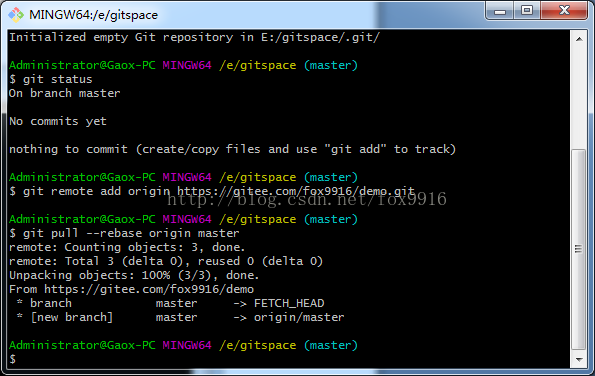
Task: Click the 'origin/master' text
Action: click(299, 318)
